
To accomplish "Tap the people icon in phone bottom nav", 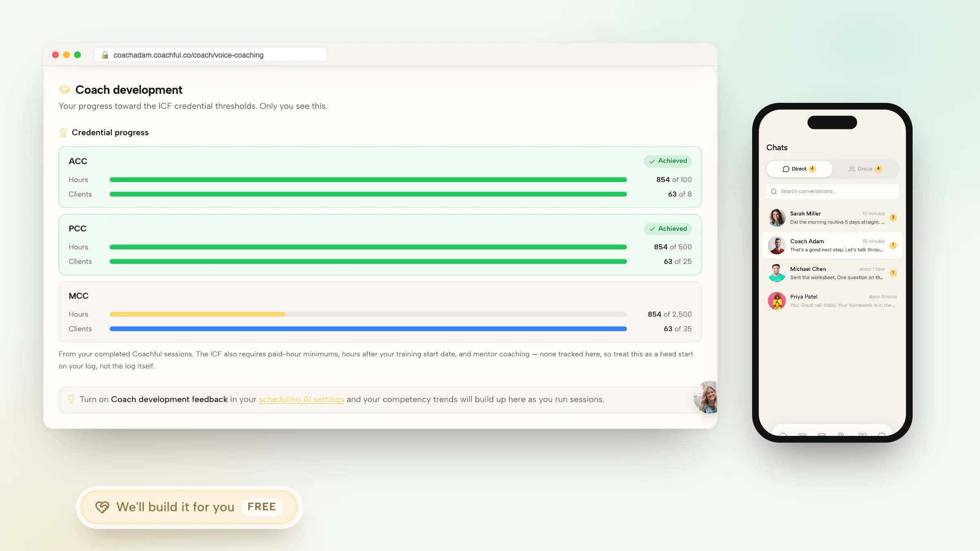I will [841, 435].
